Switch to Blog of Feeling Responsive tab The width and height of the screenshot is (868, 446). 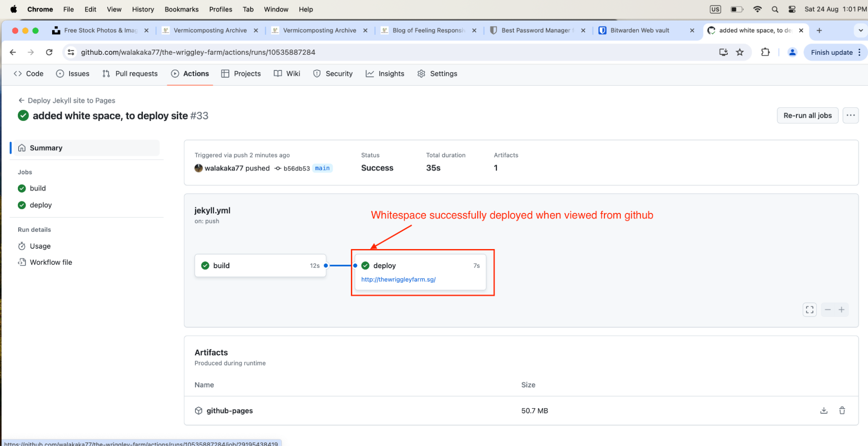click(429, 30)
